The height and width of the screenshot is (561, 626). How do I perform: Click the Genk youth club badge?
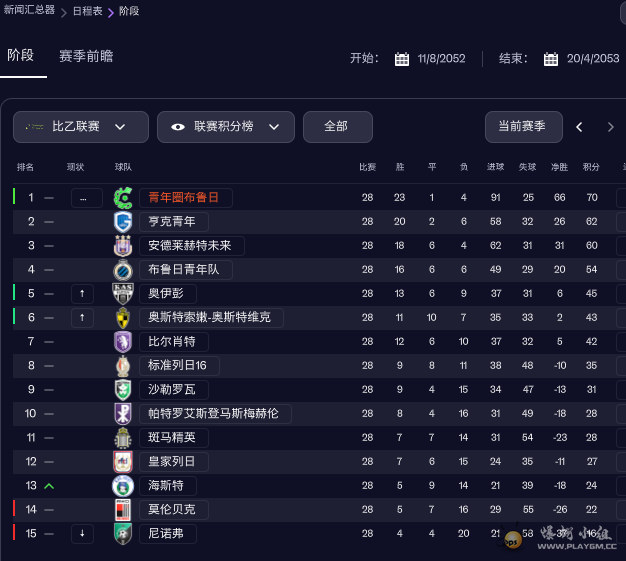point(123,221)
